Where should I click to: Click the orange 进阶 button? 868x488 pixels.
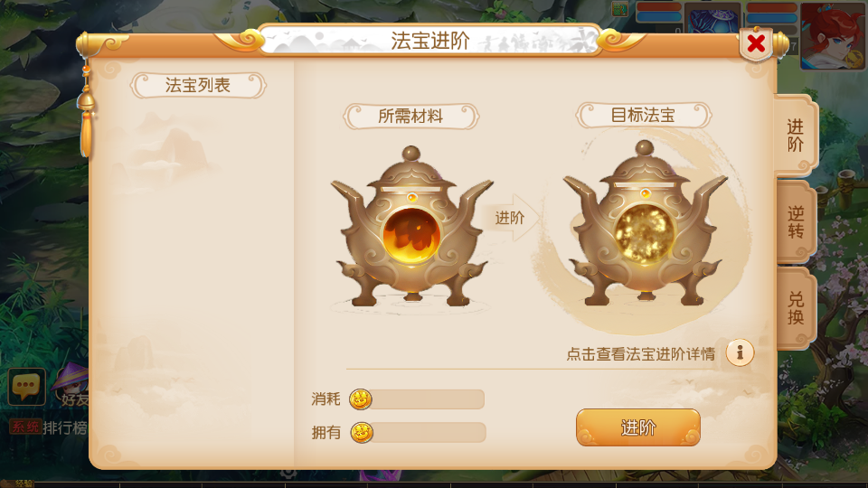click(638, 427)
